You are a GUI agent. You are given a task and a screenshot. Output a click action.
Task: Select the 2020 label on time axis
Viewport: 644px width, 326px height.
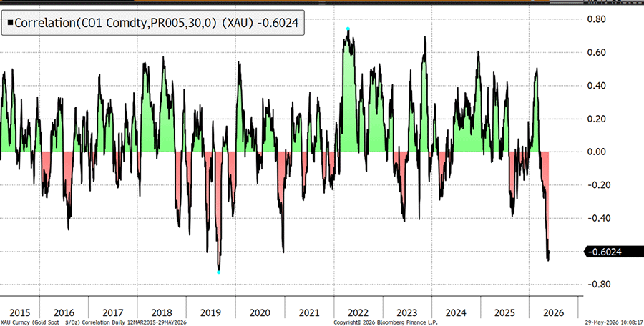point(260,312)
